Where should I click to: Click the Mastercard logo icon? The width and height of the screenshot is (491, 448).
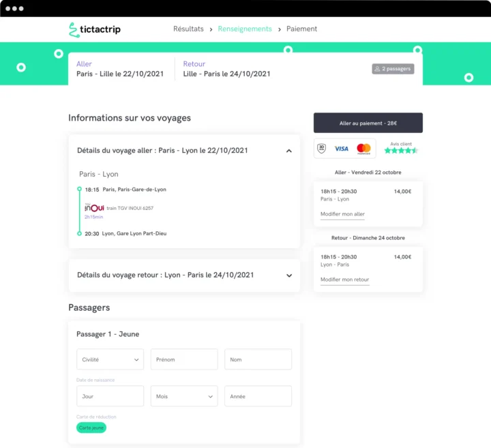363,149
